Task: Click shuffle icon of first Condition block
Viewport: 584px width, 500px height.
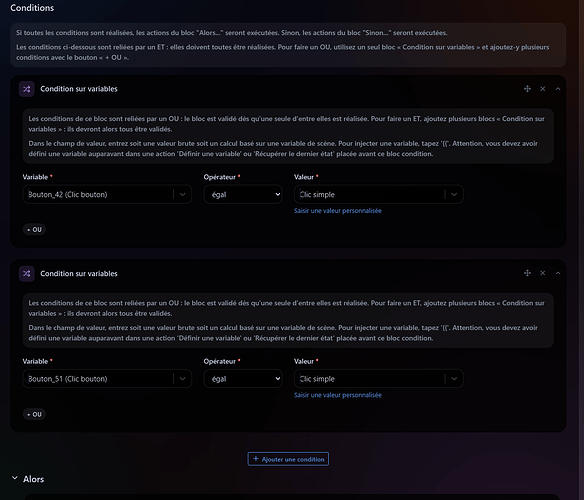Action: point(26,89)
